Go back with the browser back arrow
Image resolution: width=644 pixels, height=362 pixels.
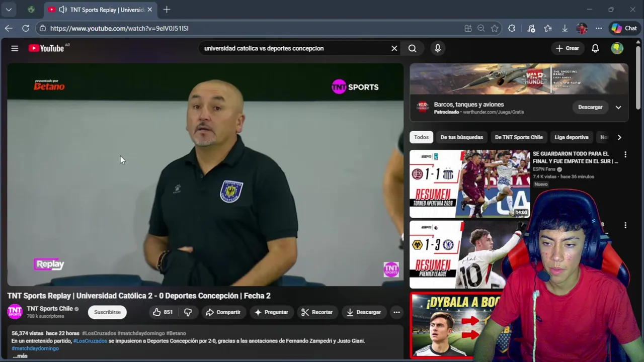pyautogui.click(x=9, y=28)
